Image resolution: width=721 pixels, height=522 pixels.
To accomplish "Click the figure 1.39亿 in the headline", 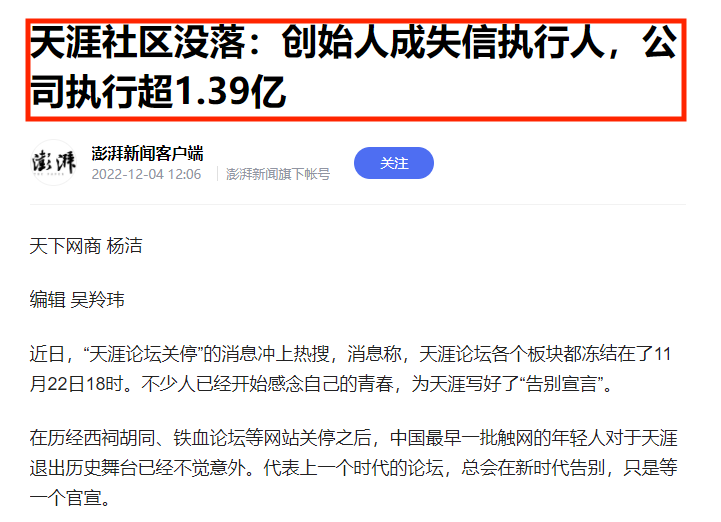I will point(231,92).
